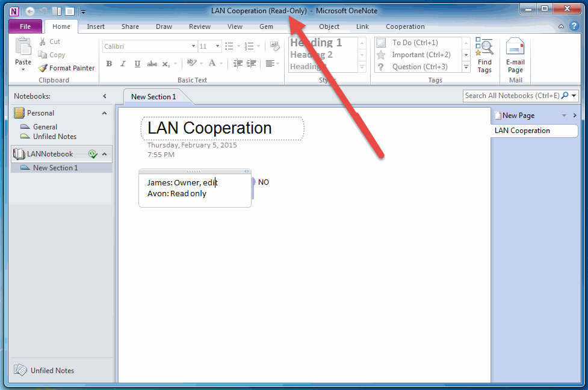Toggle strikethrough formatting
The image size is (588, 390).
(152, 64)
